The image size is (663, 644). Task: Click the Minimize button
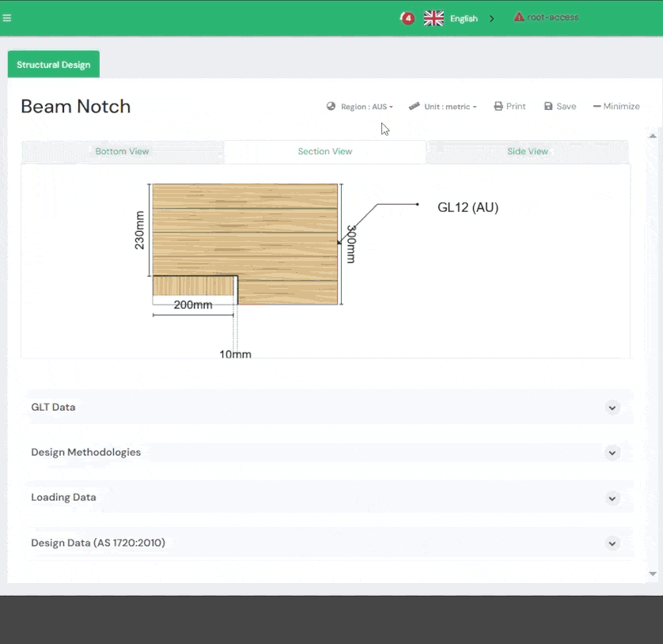point(616,106)
